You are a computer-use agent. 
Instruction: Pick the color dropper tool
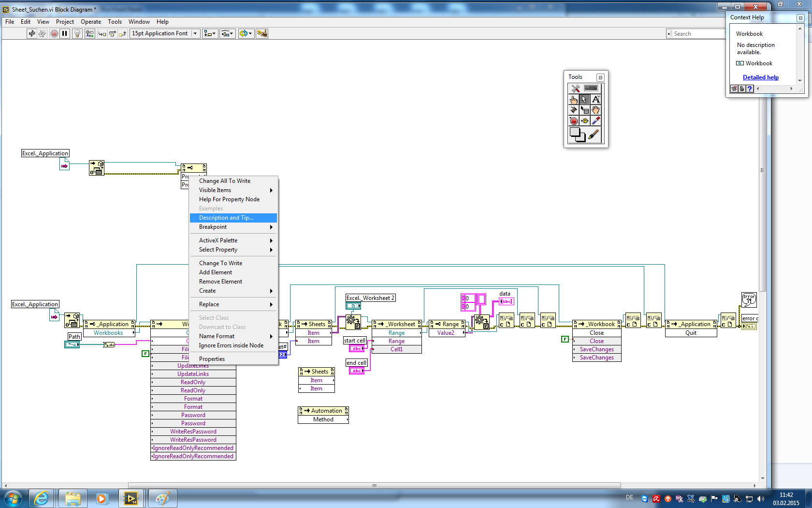click(x=596, y=121)
